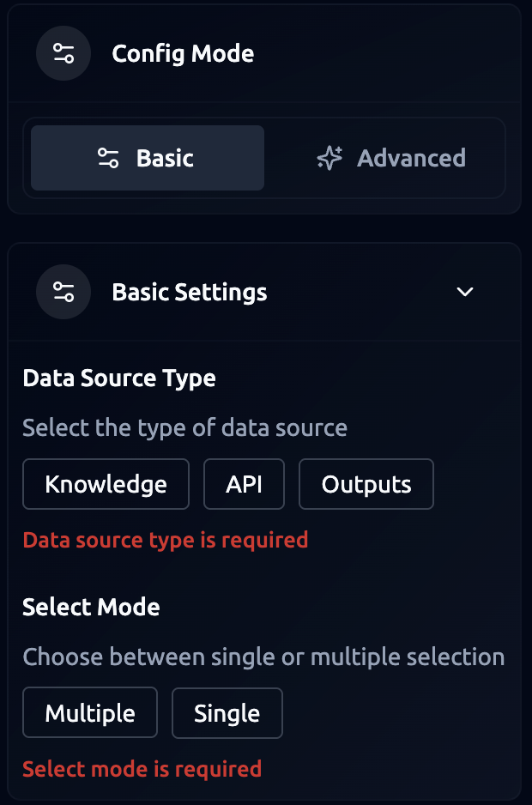This screenshot has width=532, height=805.
Task: Collapse the Basic Settings chevron
Action: pyautogui.click(x=465, y=292)
